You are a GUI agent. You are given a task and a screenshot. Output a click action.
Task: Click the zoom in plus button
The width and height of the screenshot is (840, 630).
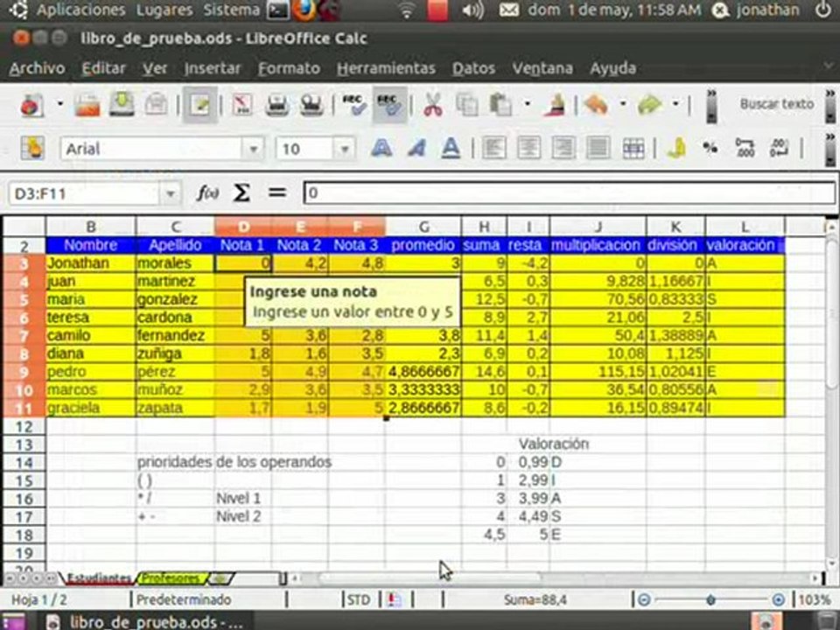(x=778, y=599)
